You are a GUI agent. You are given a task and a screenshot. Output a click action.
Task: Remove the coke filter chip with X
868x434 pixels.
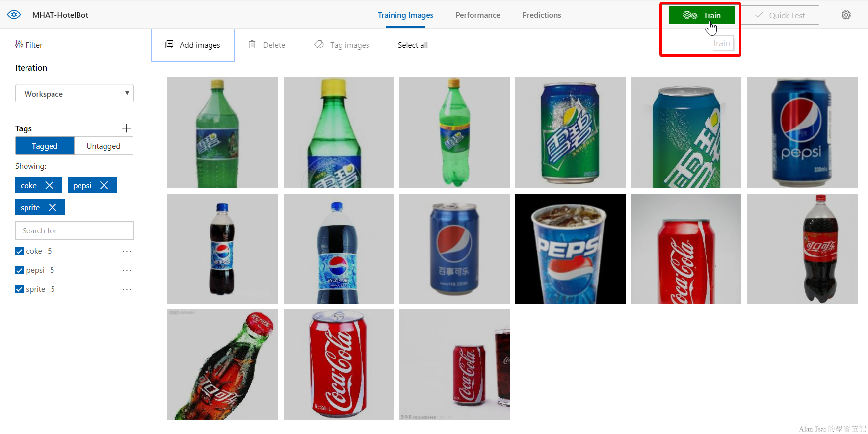point(50,185)
